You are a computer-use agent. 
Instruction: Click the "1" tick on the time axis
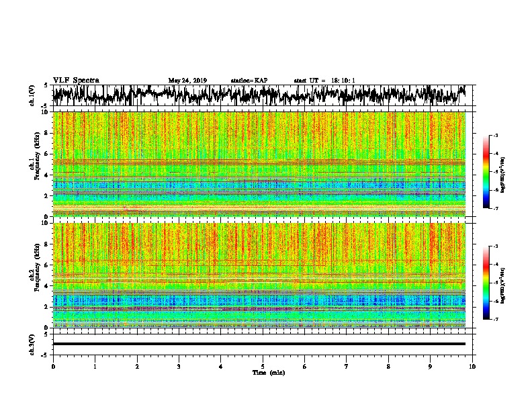pos(95,367)
